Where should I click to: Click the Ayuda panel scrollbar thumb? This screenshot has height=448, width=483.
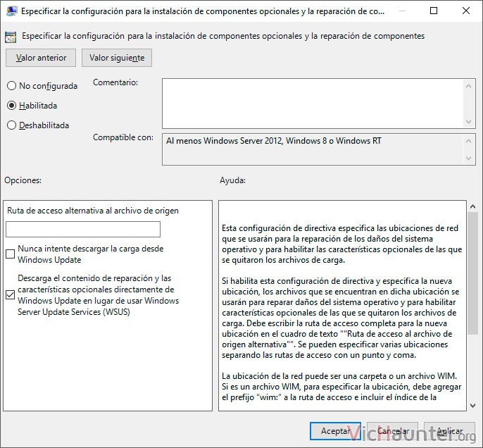pos(473,273)
